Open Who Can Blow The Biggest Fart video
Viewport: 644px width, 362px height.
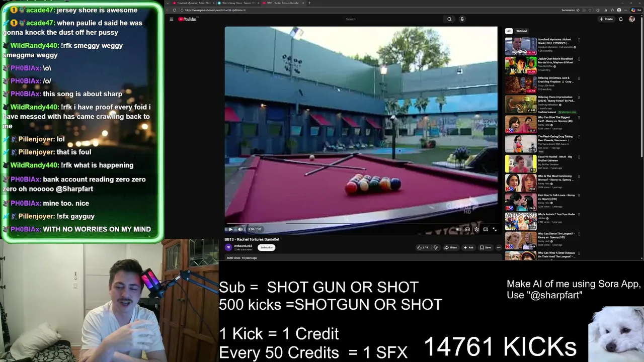tap(521, 124)
